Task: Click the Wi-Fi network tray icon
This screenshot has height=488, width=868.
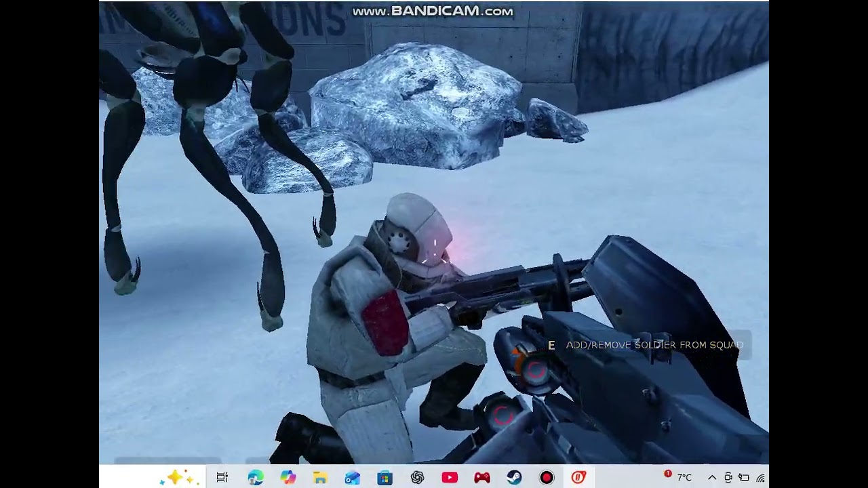Action: pyautogui.click(x=762, y=477)
